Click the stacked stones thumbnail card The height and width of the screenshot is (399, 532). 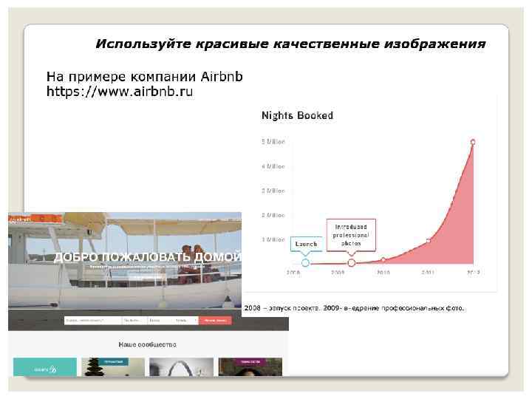click(x=113, y=366)
